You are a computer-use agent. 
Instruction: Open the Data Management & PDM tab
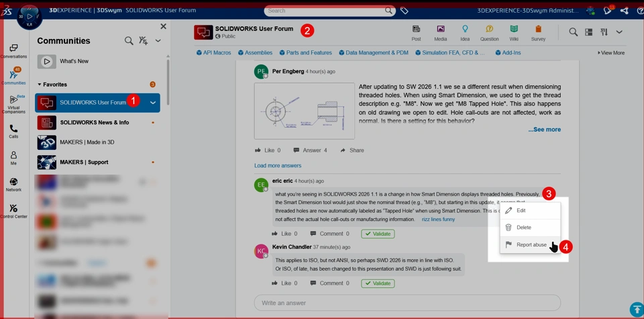(x=374, y=52)
